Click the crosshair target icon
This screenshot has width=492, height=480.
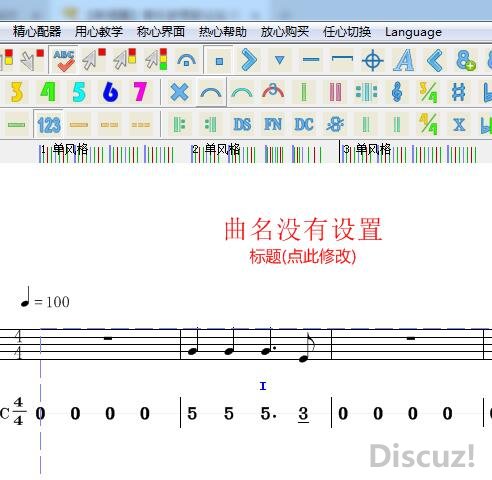pyautogui.click(x=373, y=60)
